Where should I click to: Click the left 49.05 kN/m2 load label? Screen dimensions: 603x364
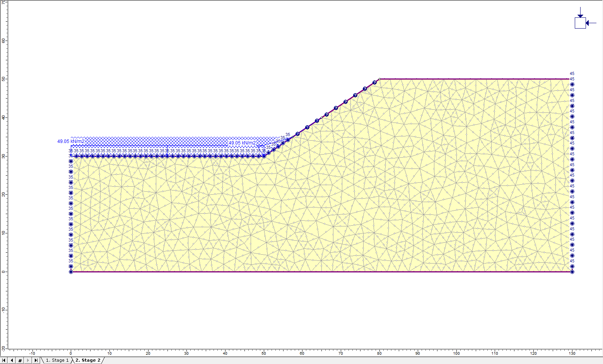[x=71, y=141]
